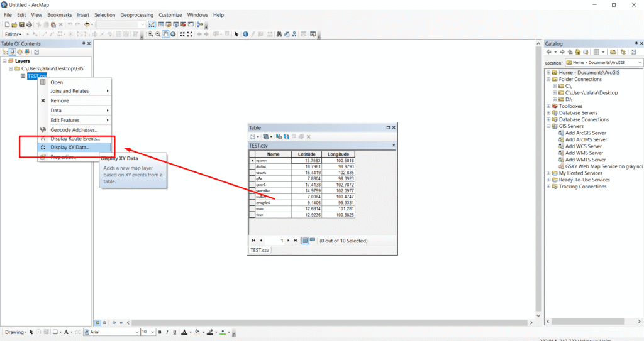Show selected records button in Table
Viewport: 644px width, 341px height.
(313, 240)
